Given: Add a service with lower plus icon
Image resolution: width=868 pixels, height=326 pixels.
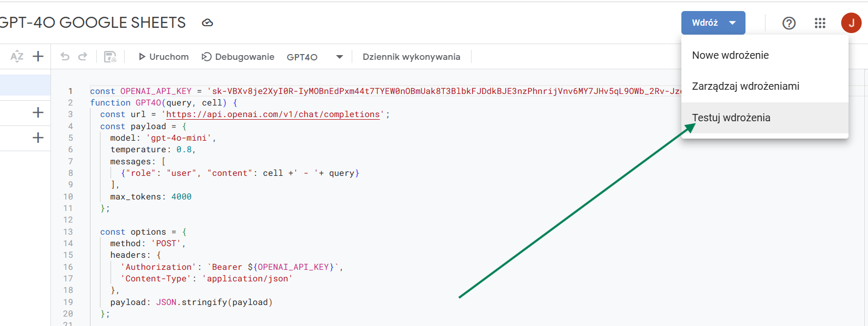Looking at the screenshot, I should (38, 138).
